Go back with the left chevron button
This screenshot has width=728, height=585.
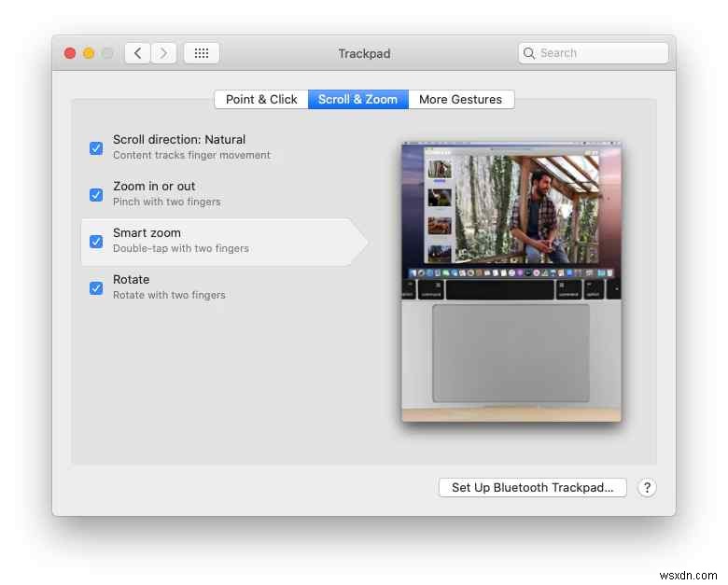(137, 53)
